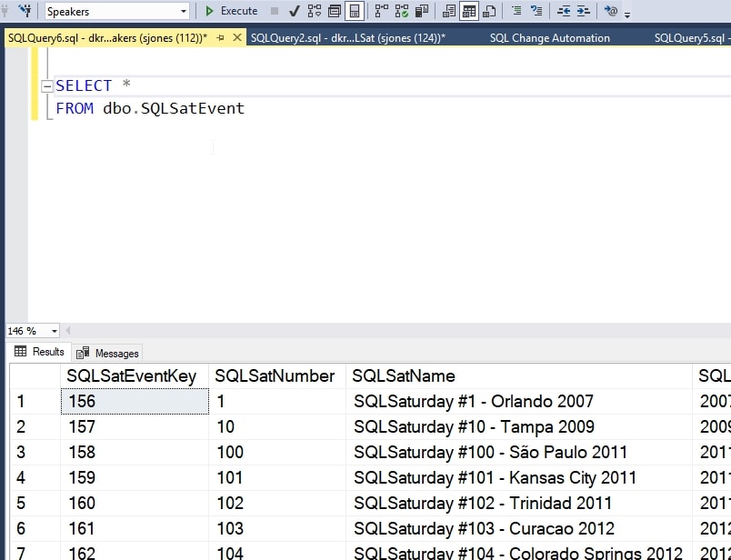Click SQLSatNumber cell 103
The width and height of the screenshot is (731, 560).
[277, 528]
